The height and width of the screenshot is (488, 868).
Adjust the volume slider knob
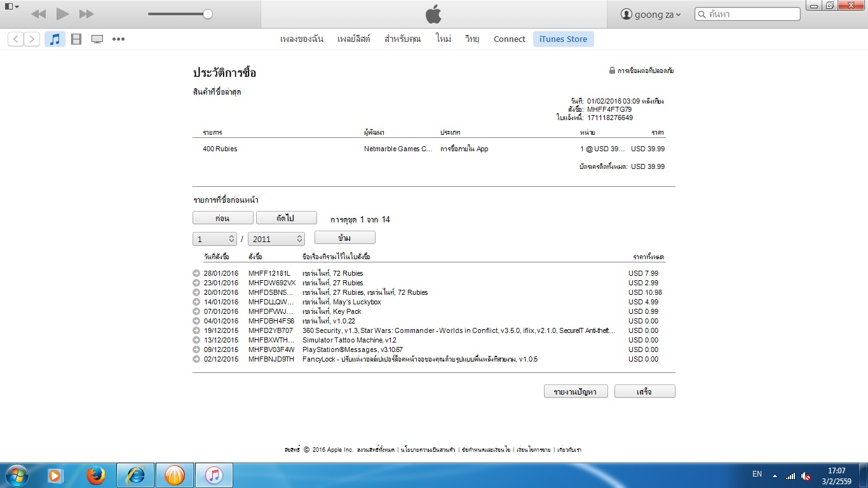click(x=207, y=14)
